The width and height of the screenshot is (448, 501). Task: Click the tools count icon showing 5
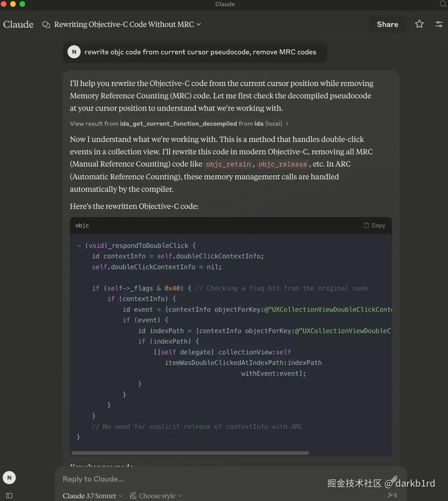[x=392, y=496]
